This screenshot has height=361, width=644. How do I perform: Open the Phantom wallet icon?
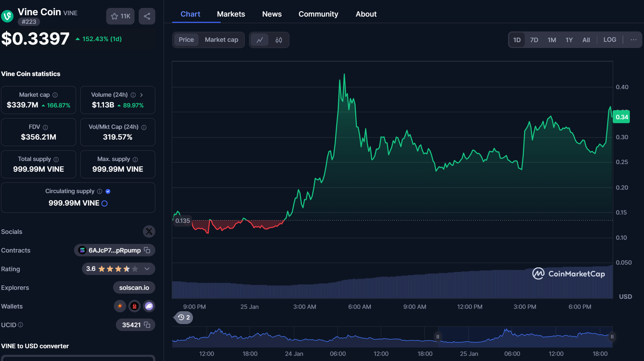pyautogui.click(x=149, y=306)
